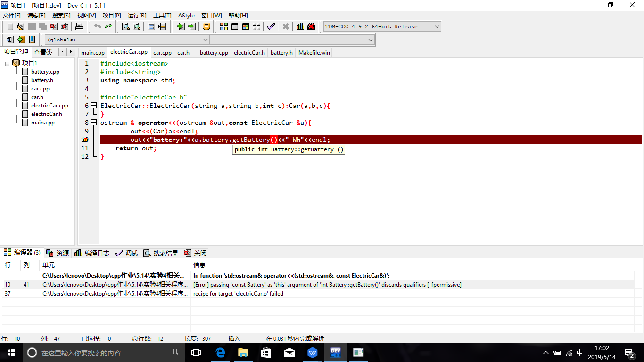644x362 pixels.
Task: Click the Save All toolbar icon
Action: tap(43, 26)
